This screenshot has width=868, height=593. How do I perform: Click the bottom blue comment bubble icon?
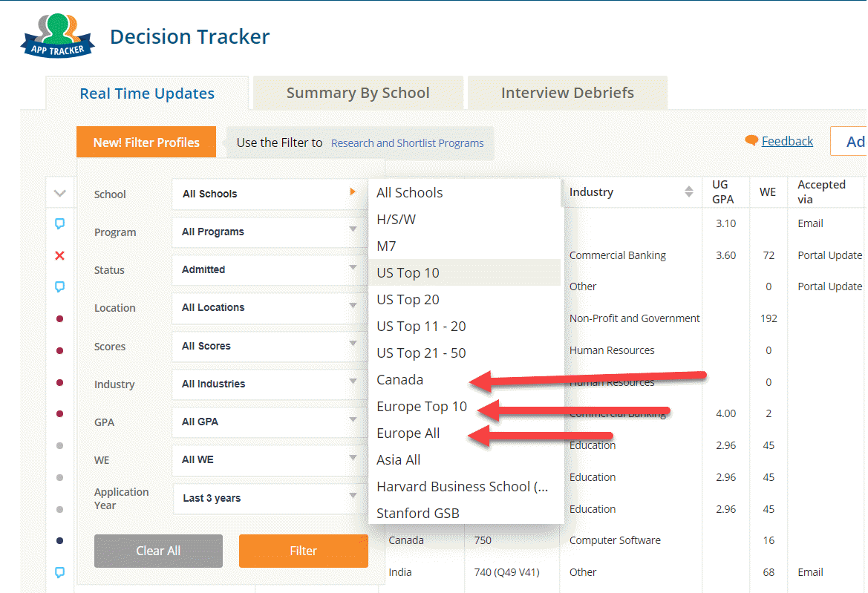[x=61, y=572]
